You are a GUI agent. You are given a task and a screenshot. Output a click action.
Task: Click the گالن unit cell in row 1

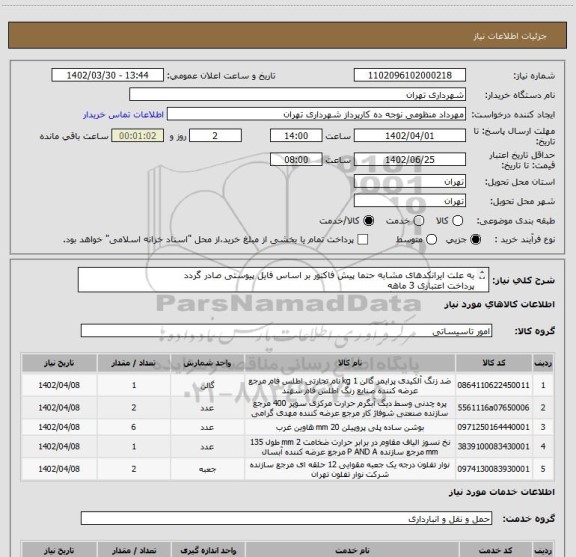point(207,385)
